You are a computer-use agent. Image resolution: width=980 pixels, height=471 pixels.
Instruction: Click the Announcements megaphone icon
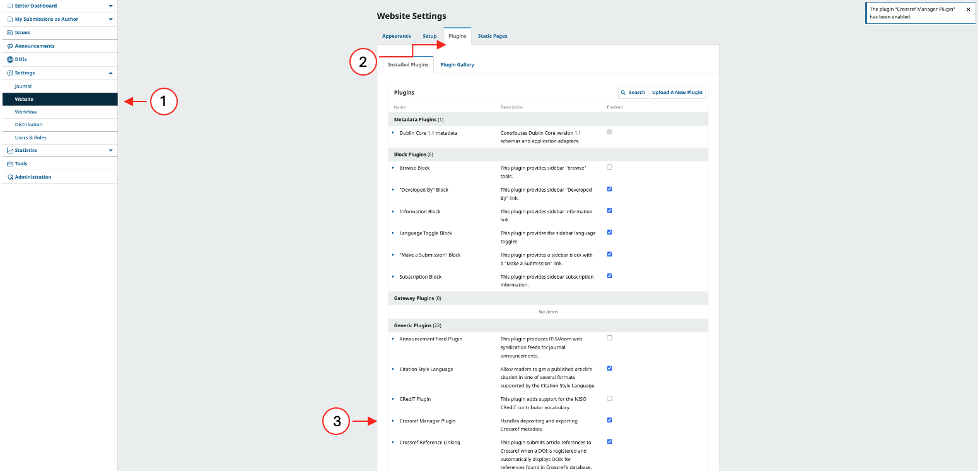pyautogui.click(x=10, y=46)
